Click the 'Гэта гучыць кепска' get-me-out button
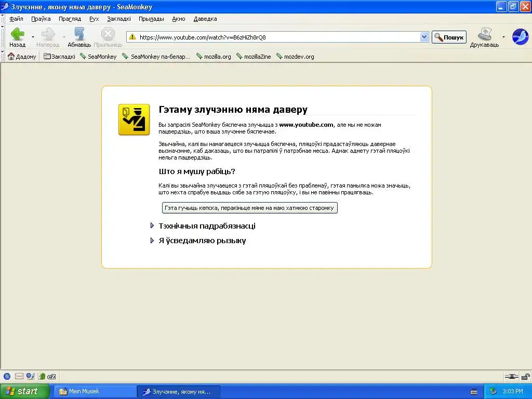The width and height of the screenshot is (532, 399). [250, 208]
